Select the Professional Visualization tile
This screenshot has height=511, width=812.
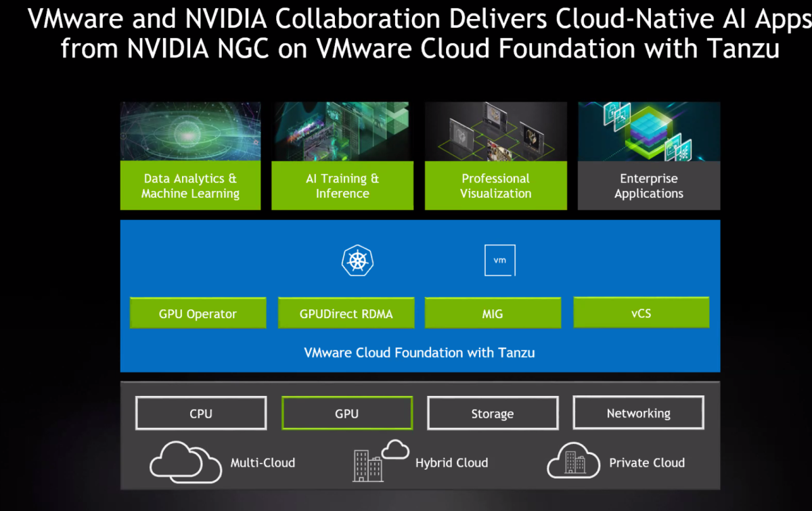pos(496,186)
